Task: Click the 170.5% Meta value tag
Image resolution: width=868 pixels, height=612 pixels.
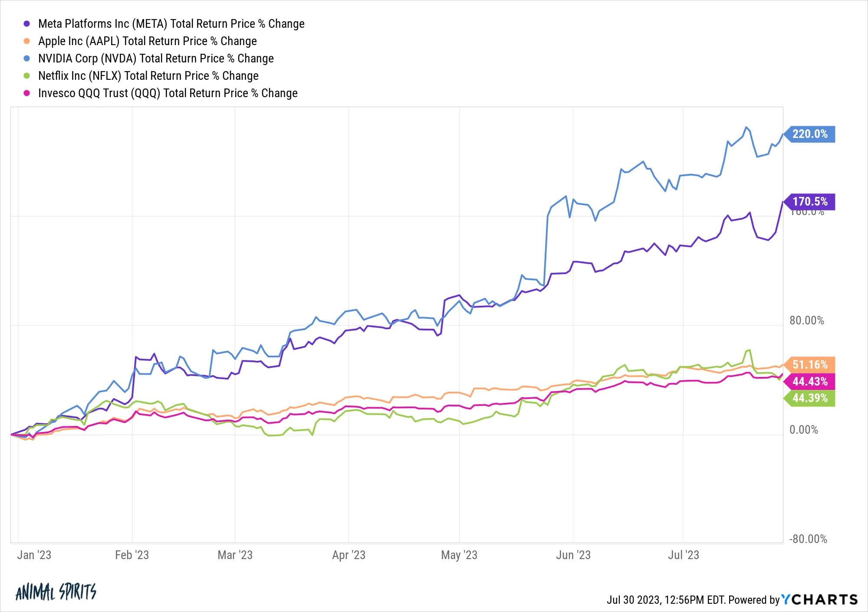Action: click(809, 202)
